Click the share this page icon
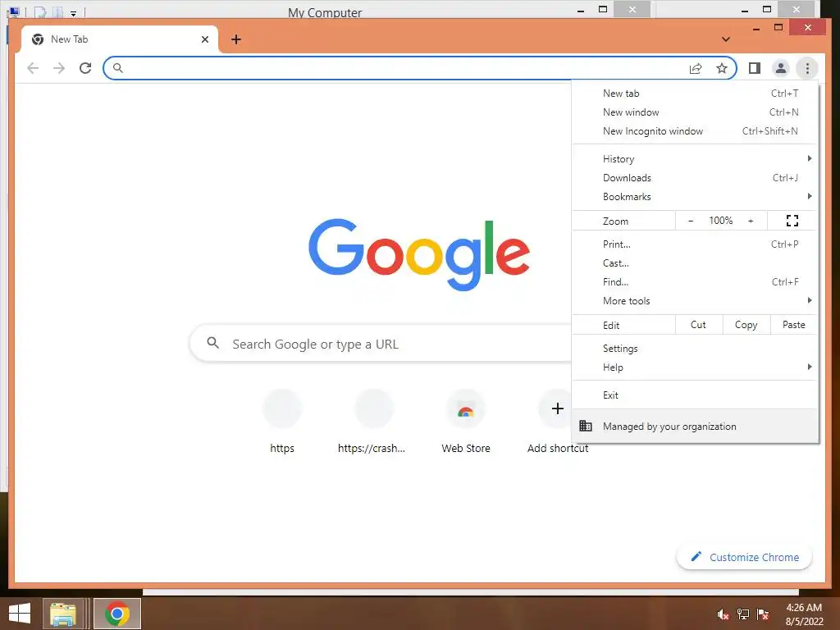 696,68
